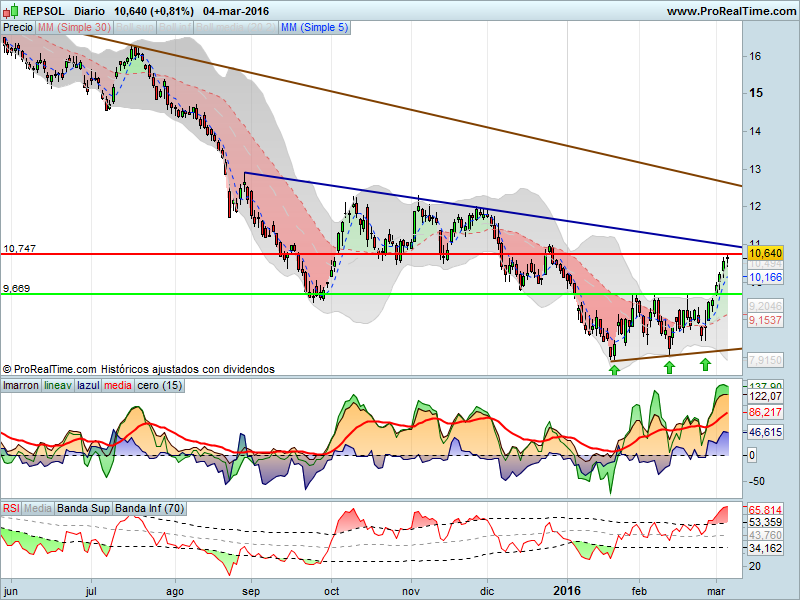Select the faded Boll media (20 2) tab
The height and width of the screenshot is (600, 800).
click(x=236, y=28)
